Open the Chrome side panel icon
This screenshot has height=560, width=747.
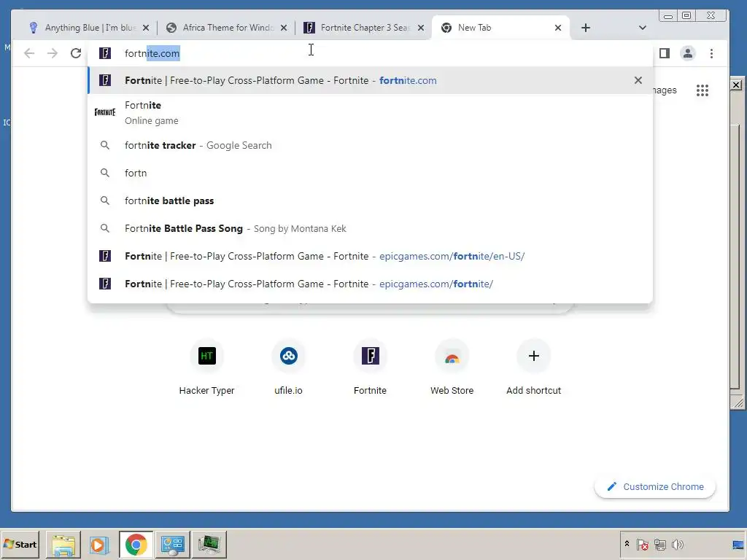665,53
